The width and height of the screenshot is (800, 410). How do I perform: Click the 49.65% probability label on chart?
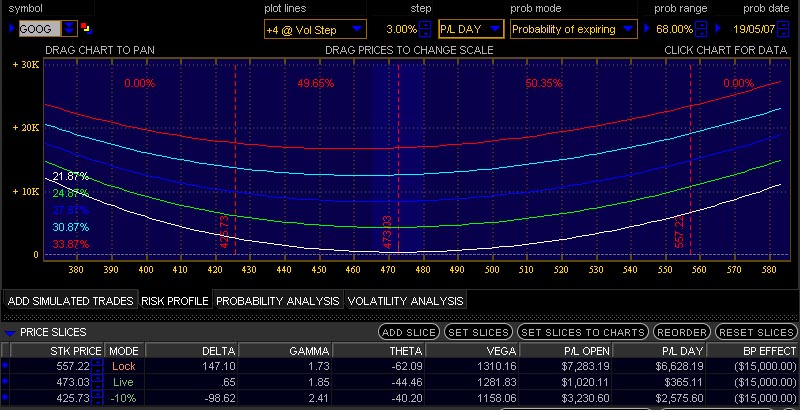[316, 83]
